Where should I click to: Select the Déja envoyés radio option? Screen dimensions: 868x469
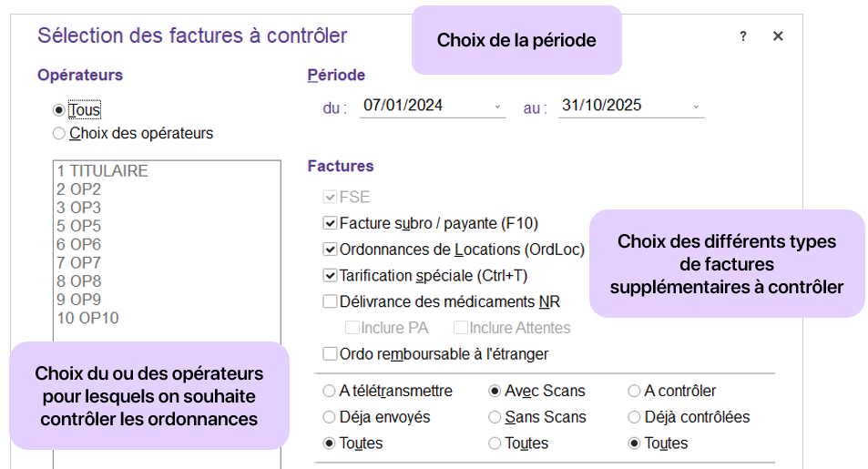point(329,417)
